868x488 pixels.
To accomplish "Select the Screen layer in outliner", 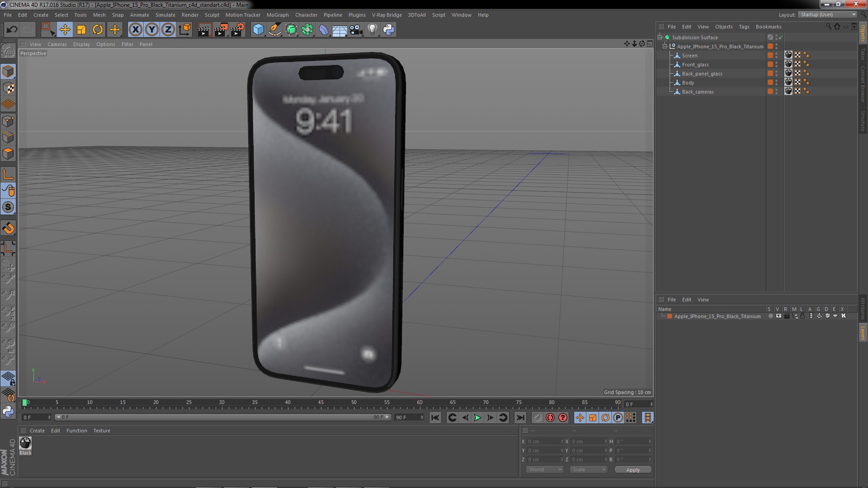I will (x=690, y=55).
